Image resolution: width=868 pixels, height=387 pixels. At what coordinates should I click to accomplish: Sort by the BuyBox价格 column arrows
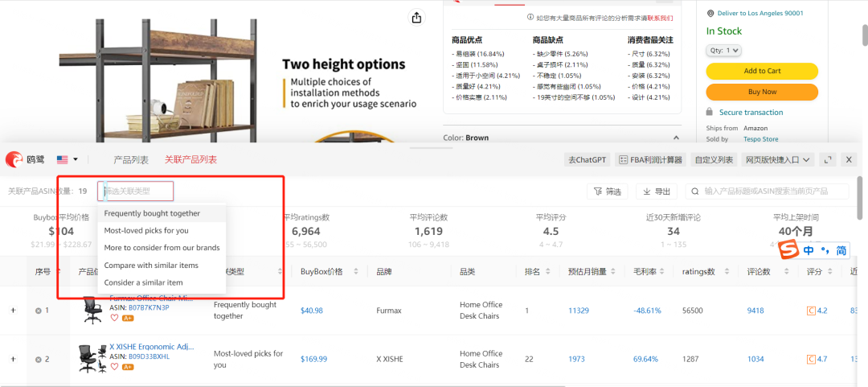coord(357,272)
